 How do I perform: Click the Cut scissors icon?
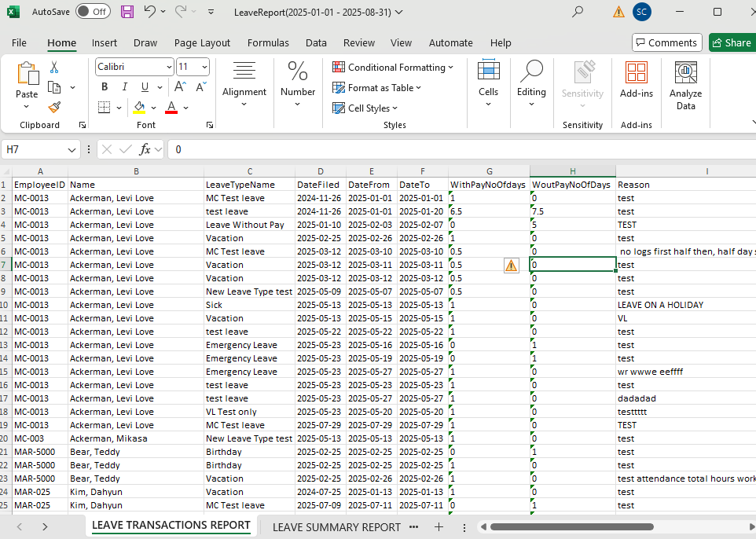[54, 68]
